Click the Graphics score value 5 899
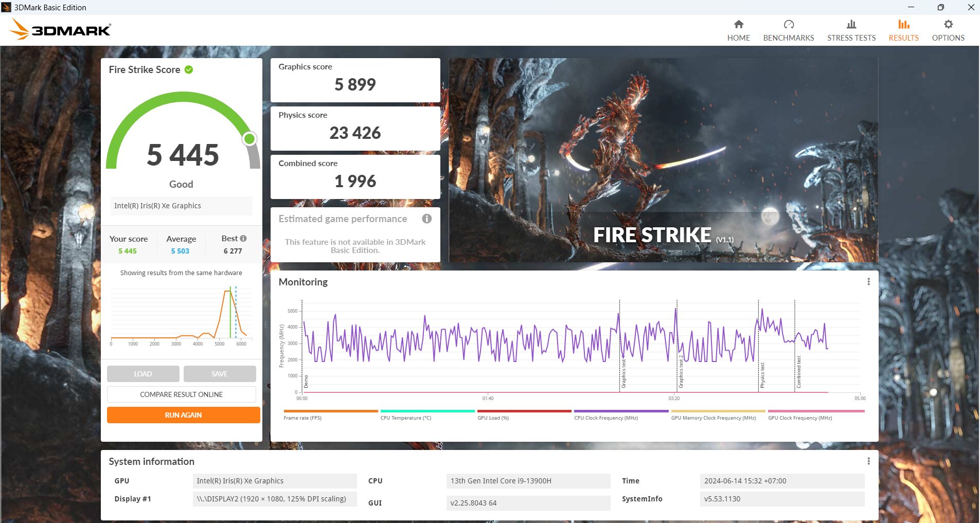The image size is (980, 523). [355, 84]
